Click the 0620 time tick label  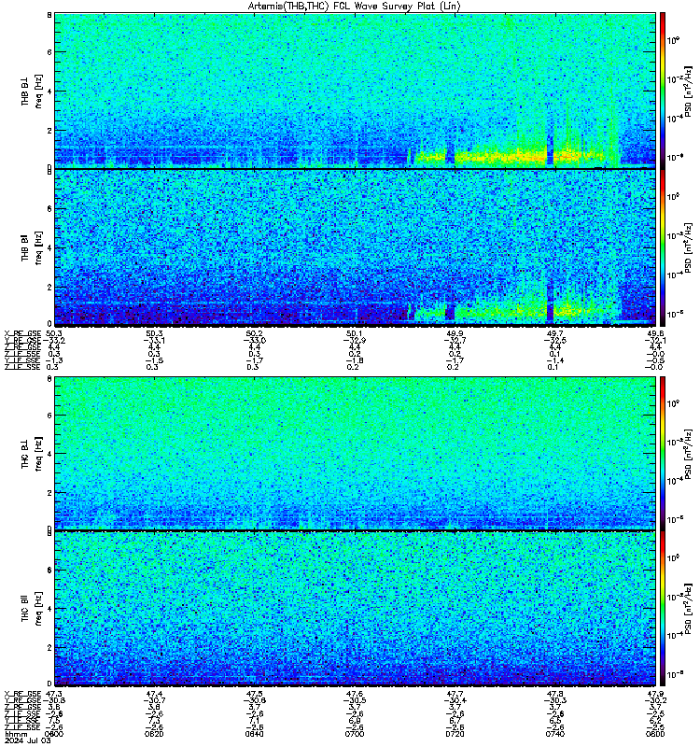tap(154, 734)
